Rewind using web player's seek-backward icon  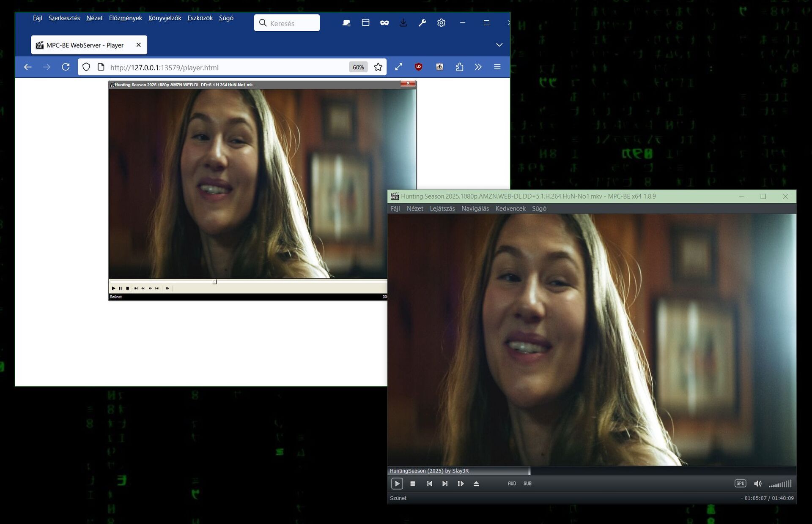pos(143,288)
